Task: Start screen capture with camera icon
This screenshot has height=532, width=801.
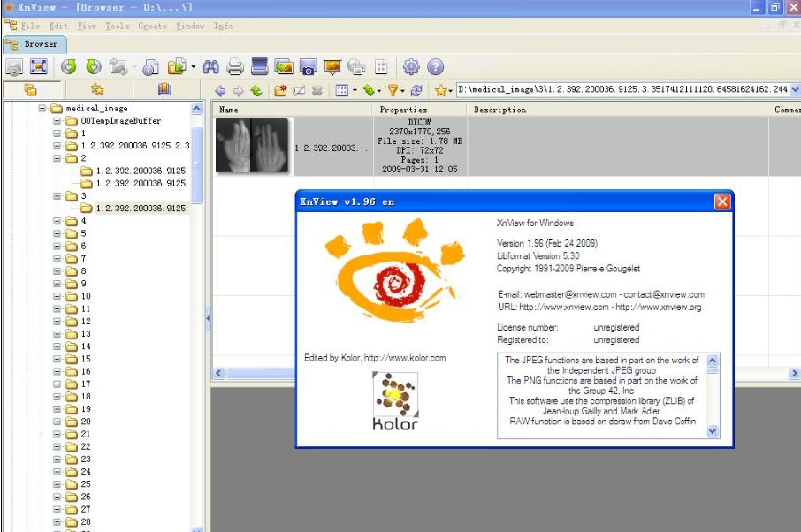Action: [x=308, y=67]
